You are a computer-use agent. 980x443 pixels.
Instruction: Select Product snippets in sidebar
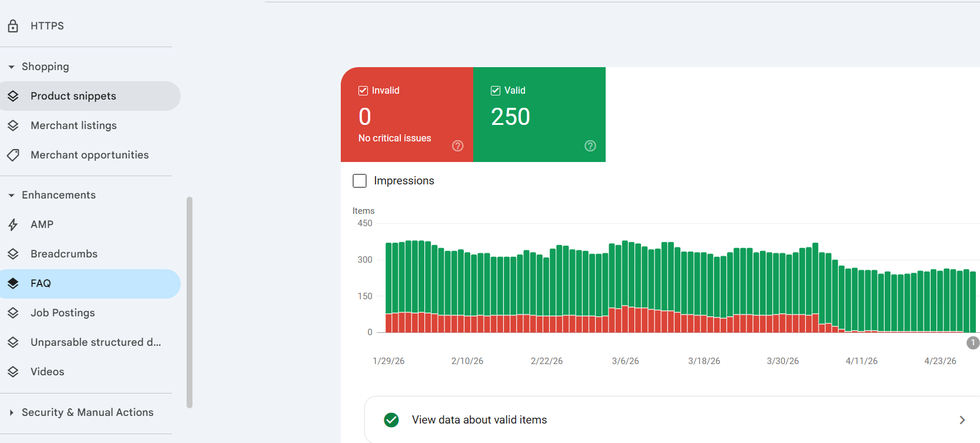(x=90, y=96)
